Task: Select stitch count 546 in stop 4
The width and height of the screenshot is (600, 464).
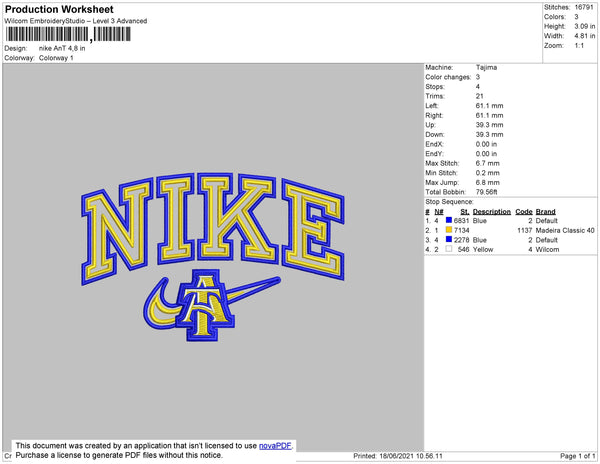Action: click(463, 249)
